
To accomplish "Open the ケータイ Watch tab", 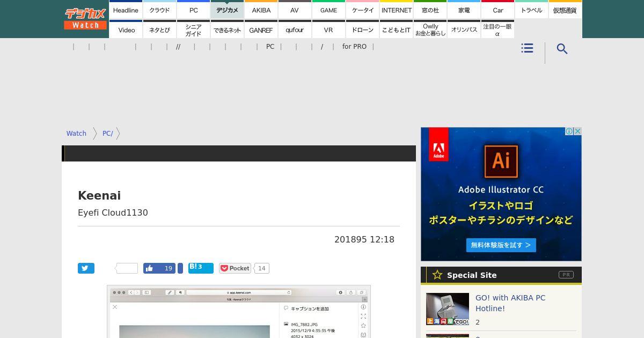I will pyautogui.click(x=362, y=10).
